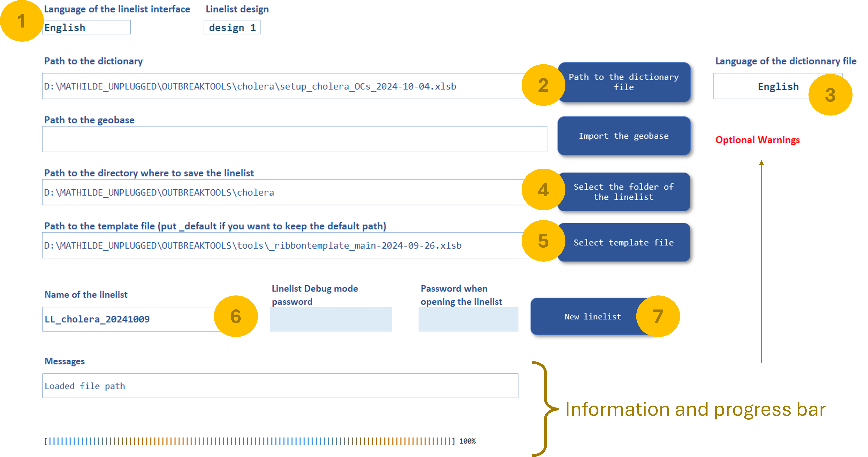Open the linelist interface language dropdown
This screenshot has height=457, width=868.
87,27
